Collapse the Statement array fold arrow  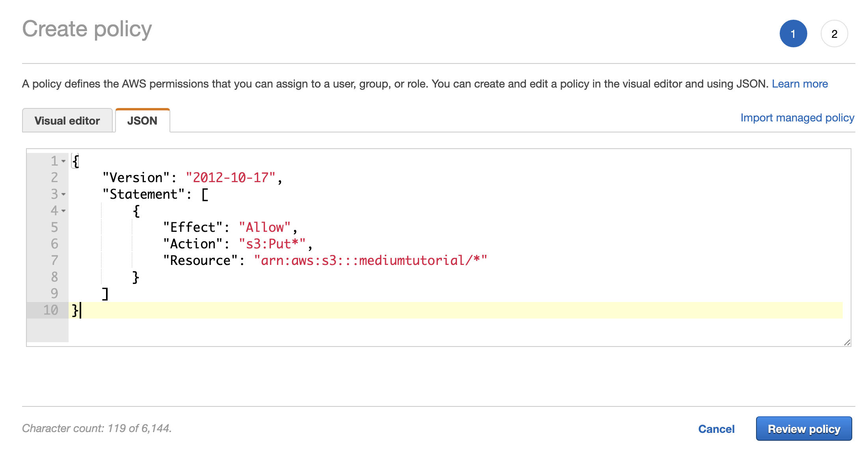63,194
